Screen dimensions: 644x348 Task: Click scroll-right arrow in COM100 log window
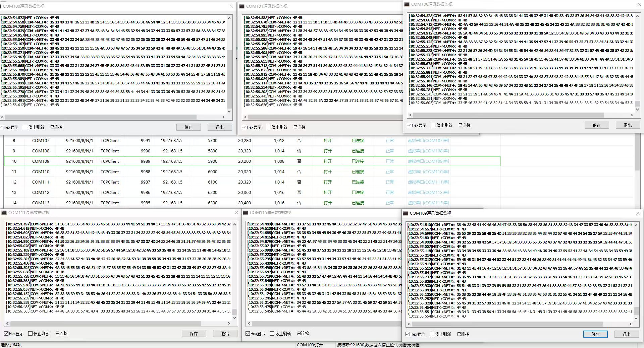(224, 117)
